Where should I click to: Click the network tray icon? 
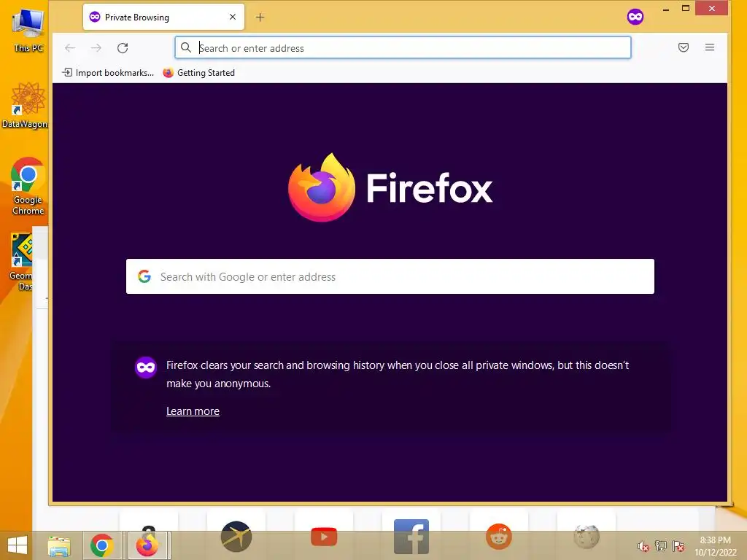tap(661, 546)
